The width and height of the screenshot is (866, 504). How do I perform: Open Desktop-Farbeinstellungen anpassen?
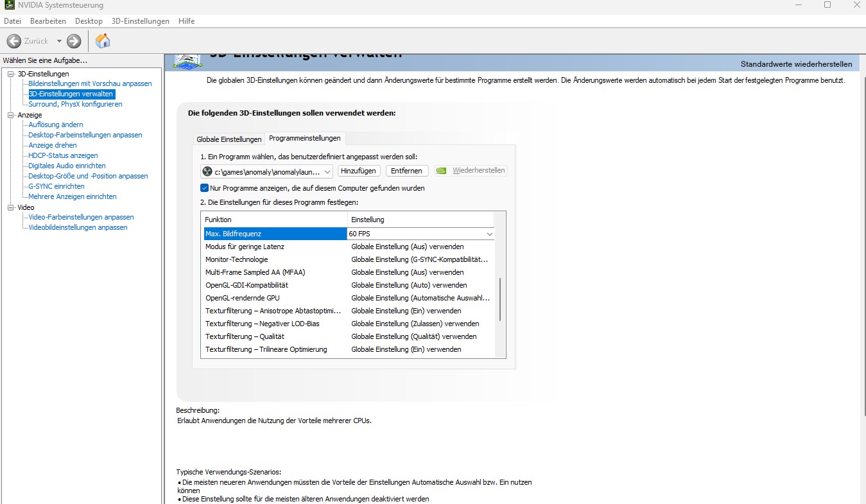pos(85,135)
